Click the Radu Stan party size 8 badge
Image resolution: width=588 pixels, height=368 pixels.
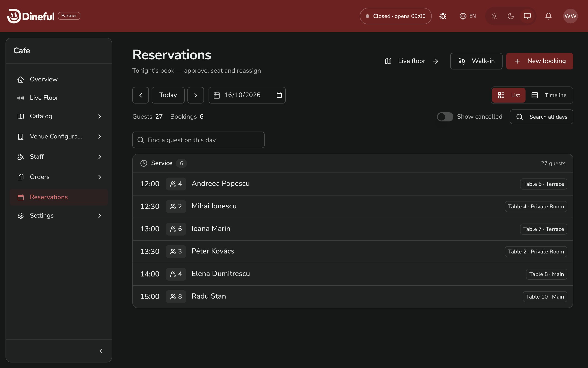(176, 297)
